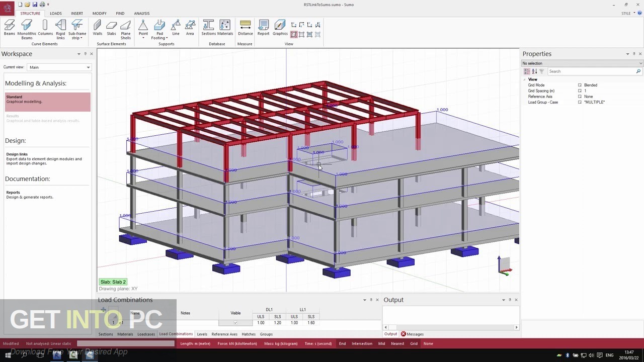Toggle the End snap mode
Image resolution: width=644 pixels, height=362 pixels.
click(x=342, y=343)
